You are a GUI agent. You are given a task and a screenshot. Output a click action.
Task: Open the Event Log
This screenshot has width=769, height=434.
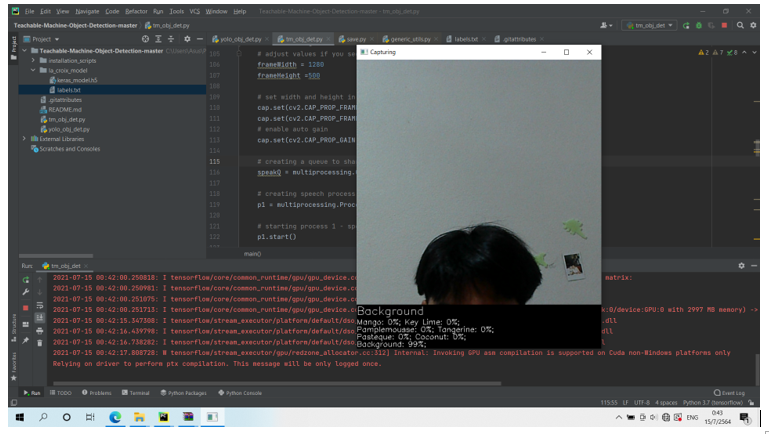[x=729, y=393]
